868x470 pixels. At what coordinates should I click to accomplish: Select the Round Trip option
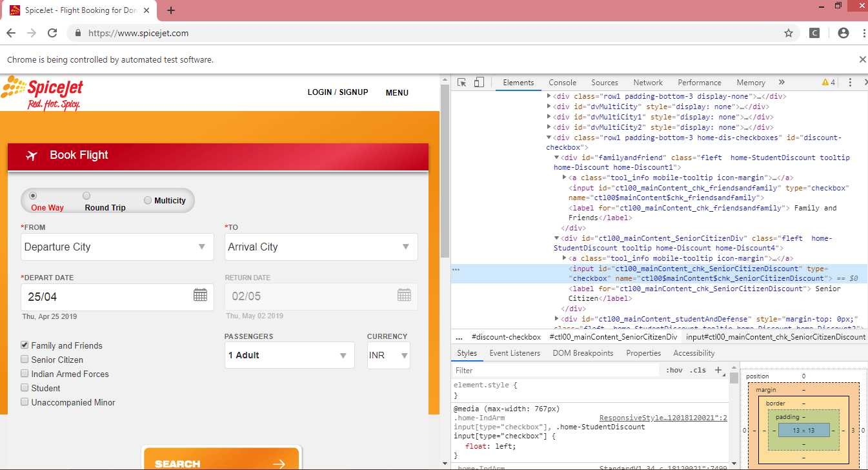(x=86, y=196)
